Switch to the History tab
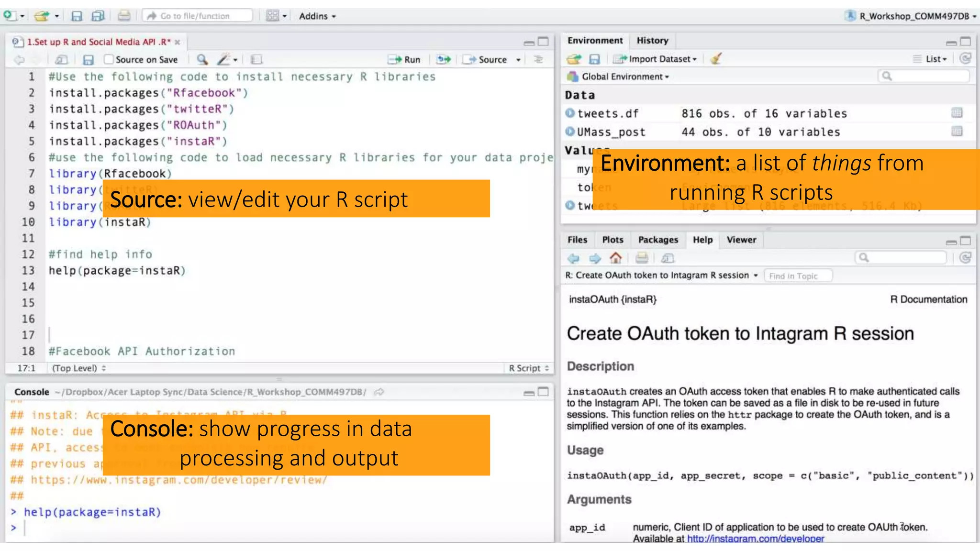The width and height of the screenshot is (980, 551). tap(652, 41)
